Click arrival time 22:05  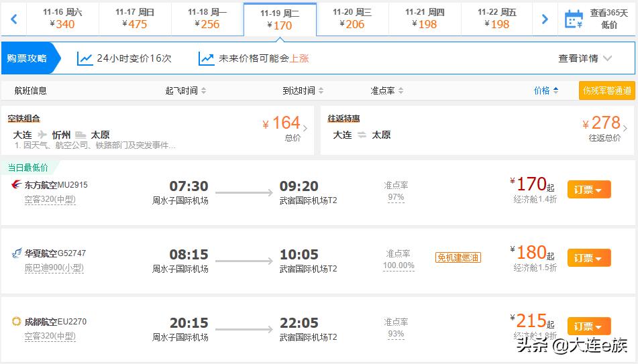point(299,323)
